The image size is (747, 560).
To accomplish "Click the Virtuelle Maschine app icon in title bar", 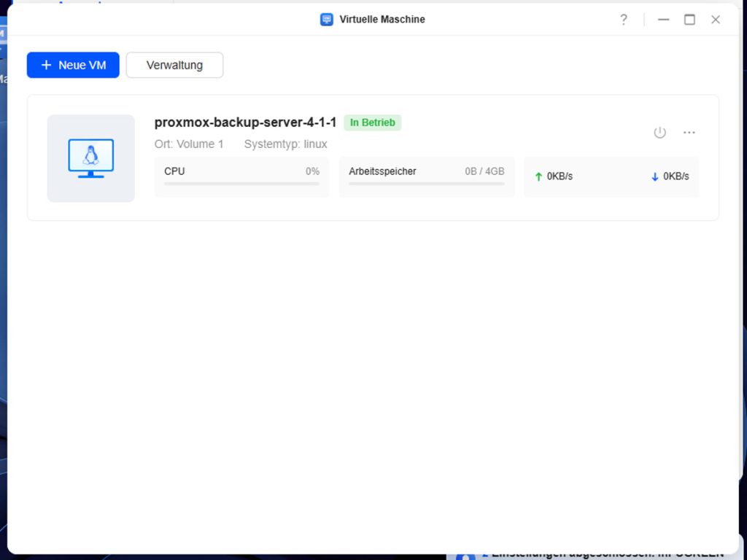I will [327, 20].
